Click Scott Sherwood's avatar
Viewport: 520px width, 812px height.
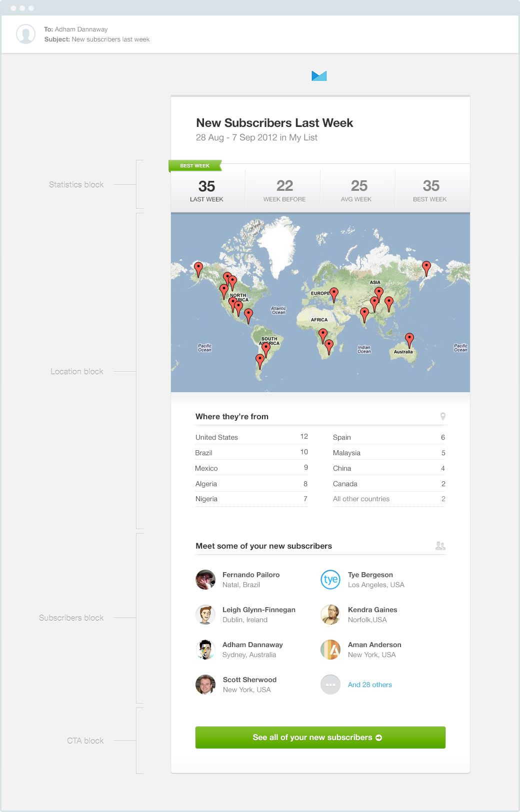pos(205,685)
